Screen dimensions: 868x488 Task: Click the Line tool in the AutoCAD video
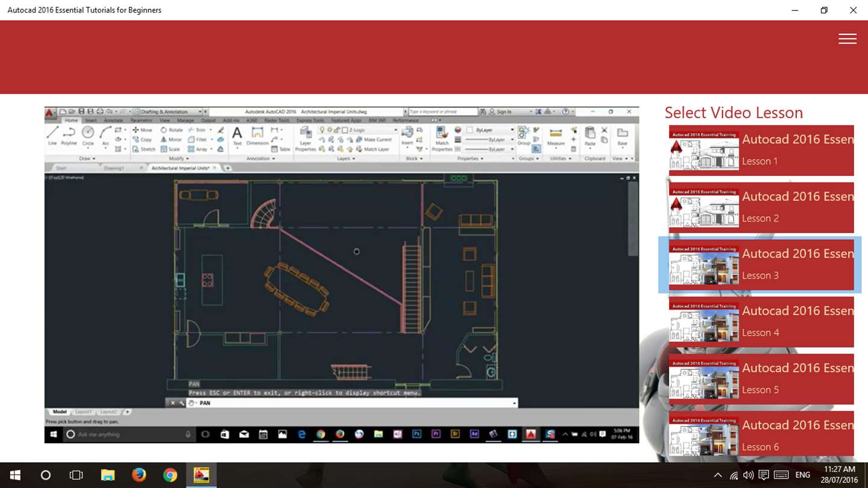[53, 136]
